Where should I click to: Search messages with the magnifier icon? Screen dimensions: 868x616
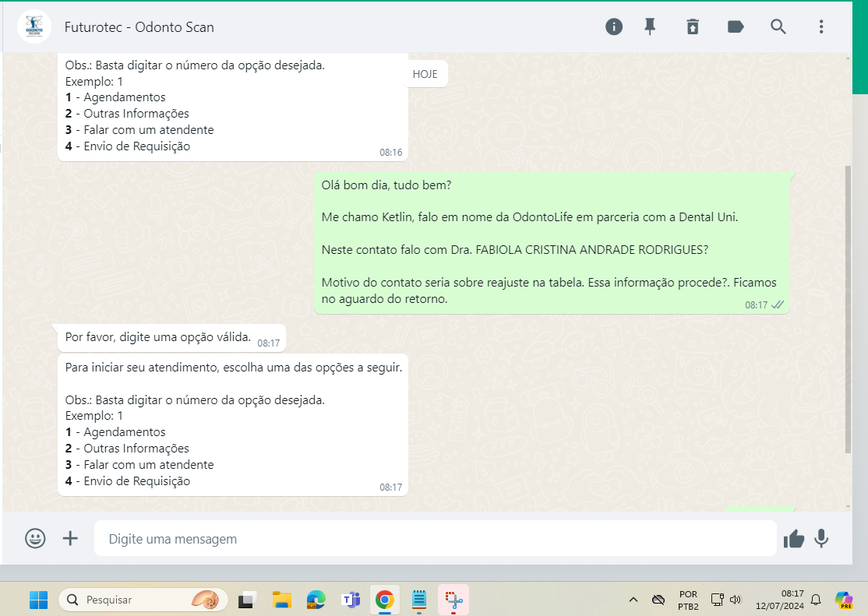pyautogui.click(x=778, y=26)
